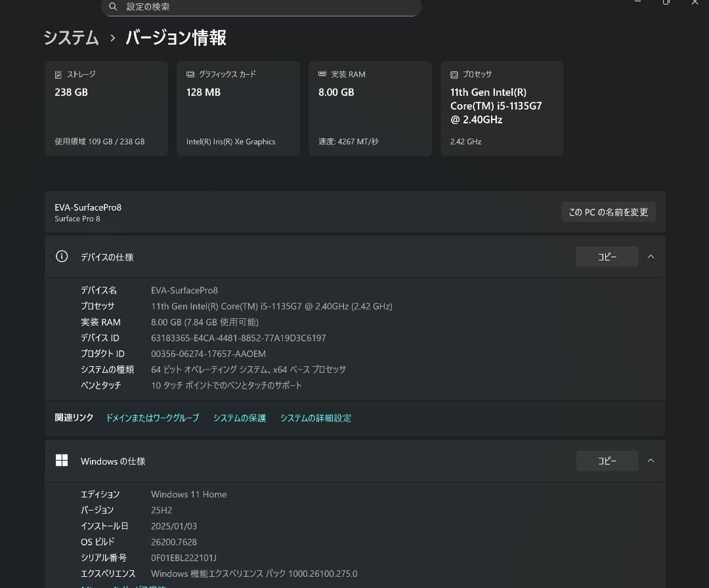Collapse the Windows の仕様 section
Image resolution: width=709 pixels, height=588 pixels.
coord(651,461)
